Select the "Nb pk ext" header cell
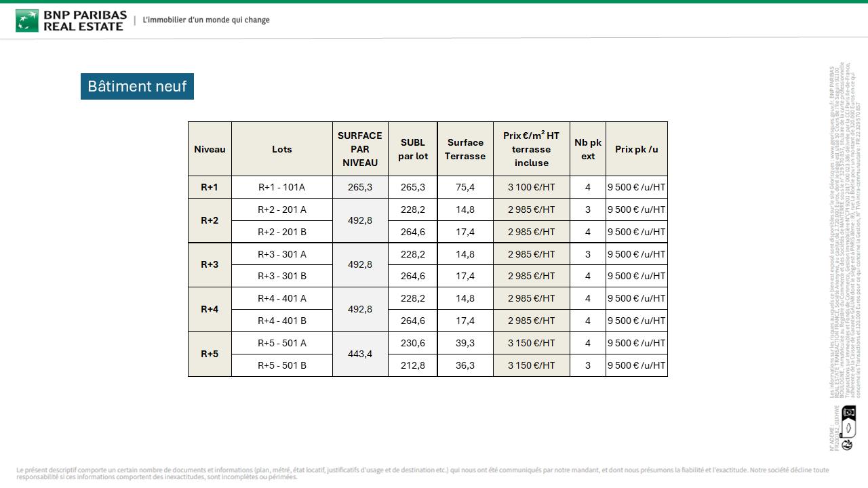 [588, 149]
